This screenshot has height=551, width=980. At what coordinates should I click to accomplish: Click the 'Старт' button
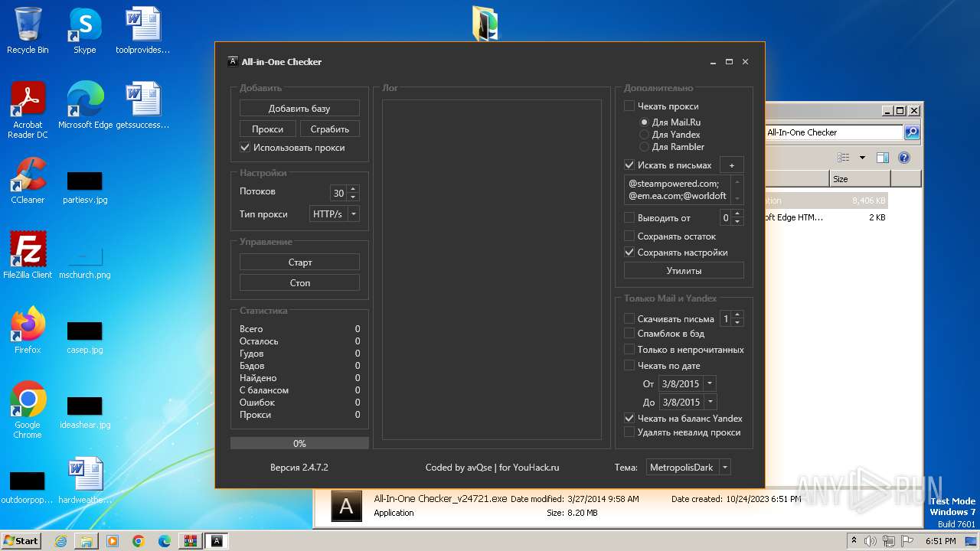click(299, 262)
